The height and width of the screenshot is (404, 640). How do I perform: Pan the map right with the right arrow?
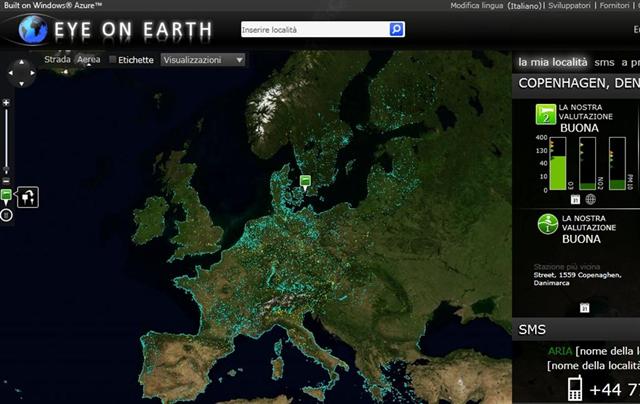click(x=33, y=72)
